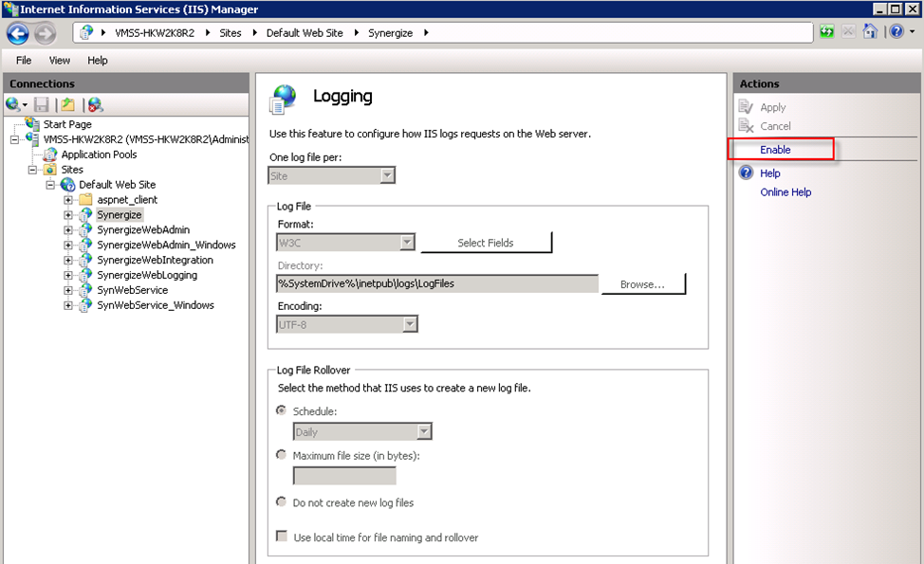Select SynergizeWebAdmin_Windows tree item

click(166, 245)
